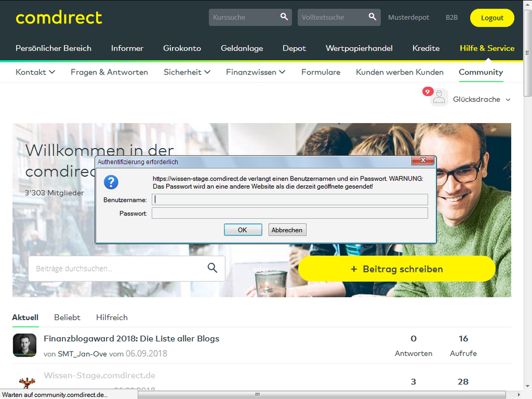Screen dimensions: 532x399
Task: Click the Volltextsuche search magnifier icon
Action: (x=372, y=17)
